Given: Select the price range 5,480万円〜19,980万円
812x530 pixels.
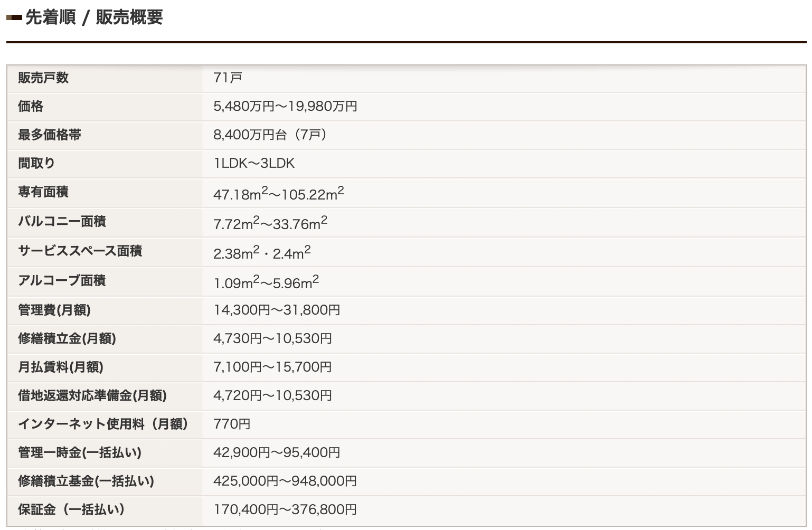Looking at the screenshot, I should click(285, 106).
